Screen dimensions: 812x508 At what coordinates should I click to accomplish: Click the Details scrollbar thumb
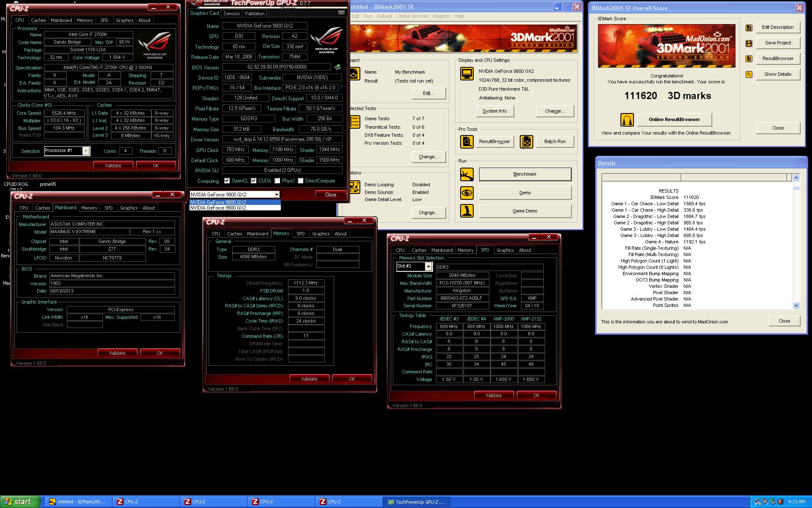point(796,188)
